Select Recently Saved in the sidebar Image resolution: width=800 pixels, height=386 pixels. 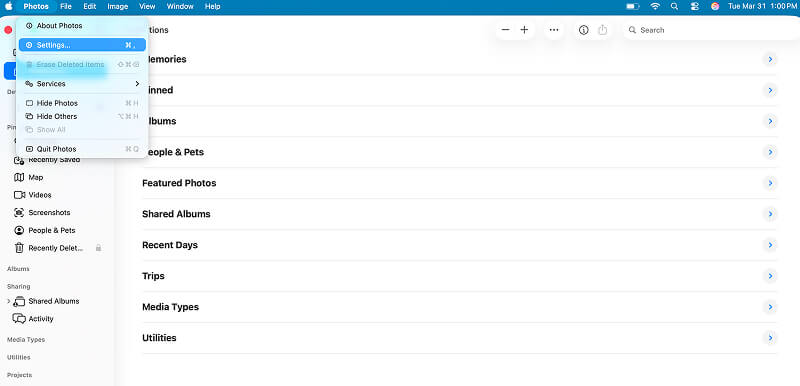[x=54, y=160]
